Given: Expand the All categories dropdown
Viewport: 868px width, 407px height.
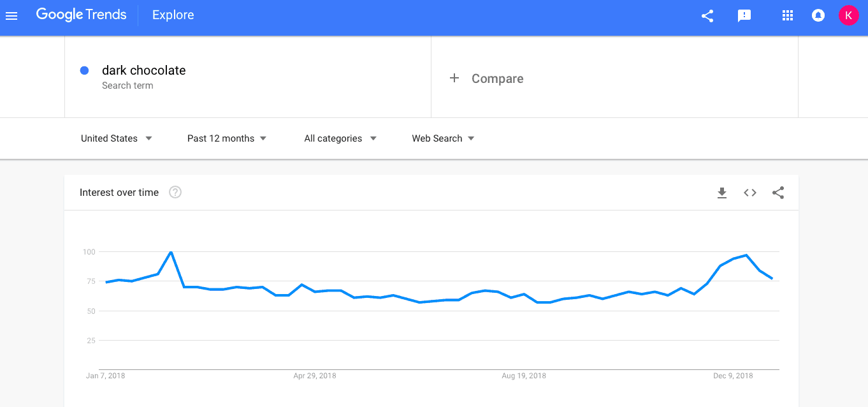Looking at the screenshot, I should [340, 138].
